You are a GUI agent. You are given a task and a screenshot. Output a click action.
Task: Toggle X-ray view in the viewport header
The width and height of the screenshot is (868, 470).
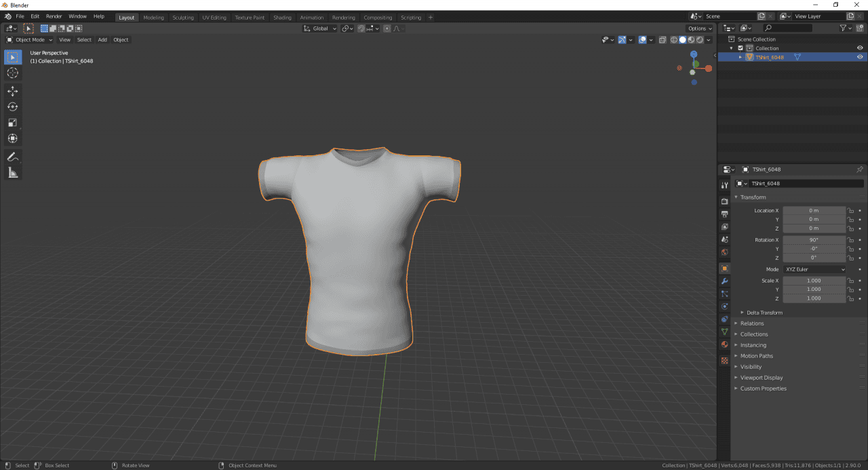coord(663,39)
